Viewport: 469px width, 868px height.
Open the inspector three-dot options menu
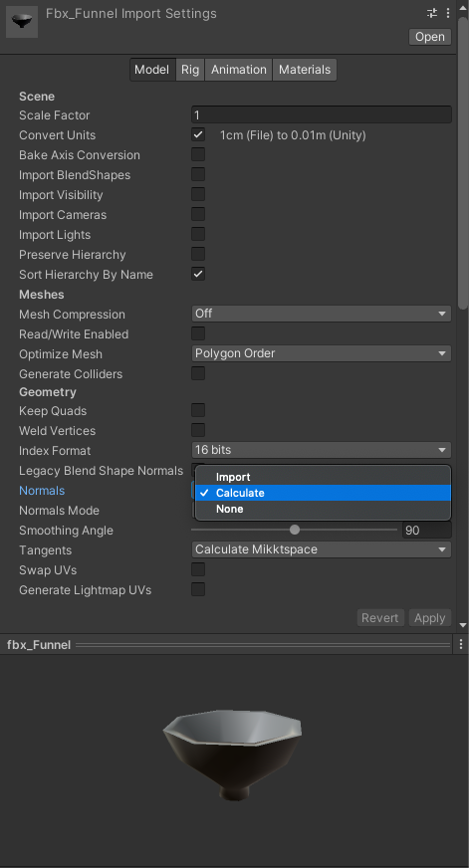click(447, 13)
